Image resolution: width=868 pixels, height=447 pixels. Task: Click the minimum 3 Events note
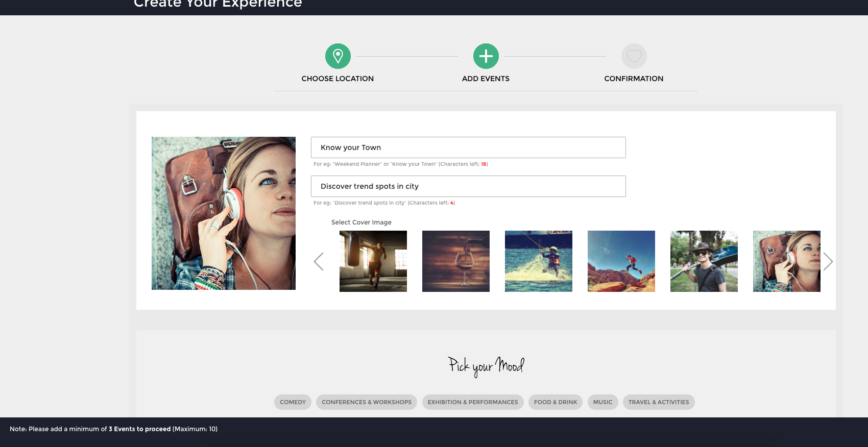113,429
